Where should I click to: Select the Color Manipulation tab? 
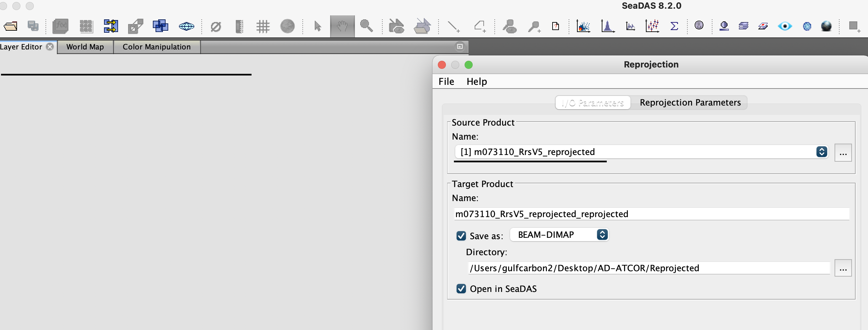tap(157, 47)
